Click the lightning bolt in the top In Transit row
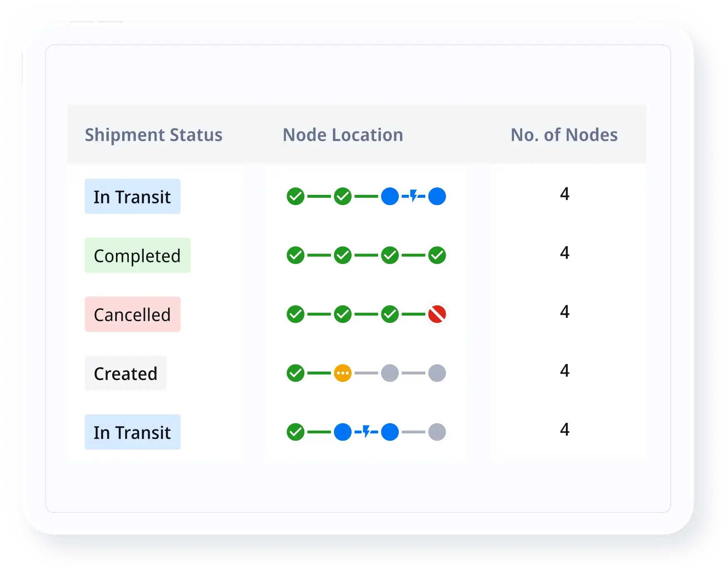This screenshot has height=571, width=728. click(x=413, y=196)
